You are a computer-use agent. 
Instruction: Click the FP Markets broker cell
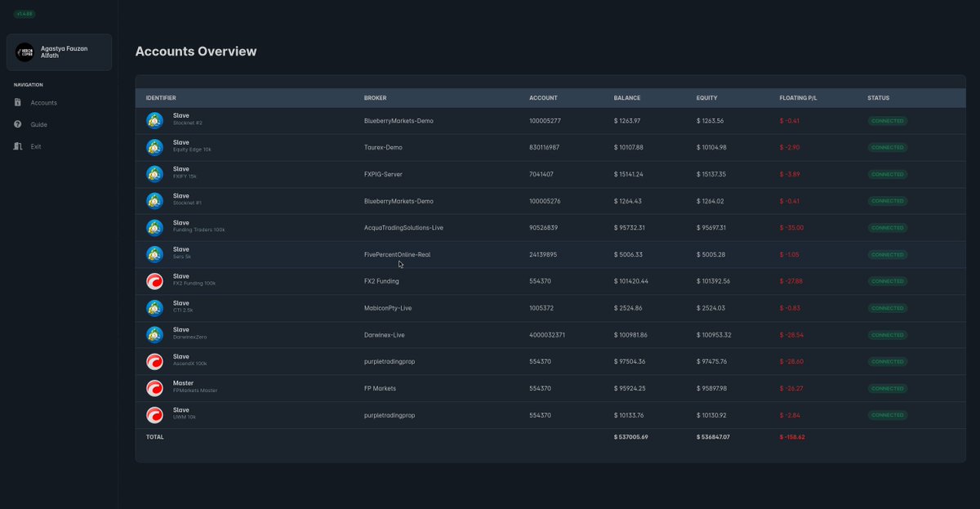[x=380, y=388]
